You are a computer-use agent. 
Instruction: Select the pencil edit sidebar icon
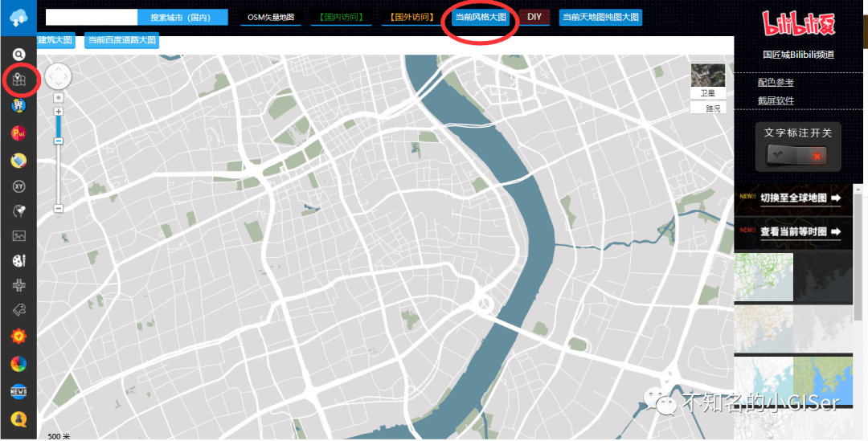pos(18,161)
